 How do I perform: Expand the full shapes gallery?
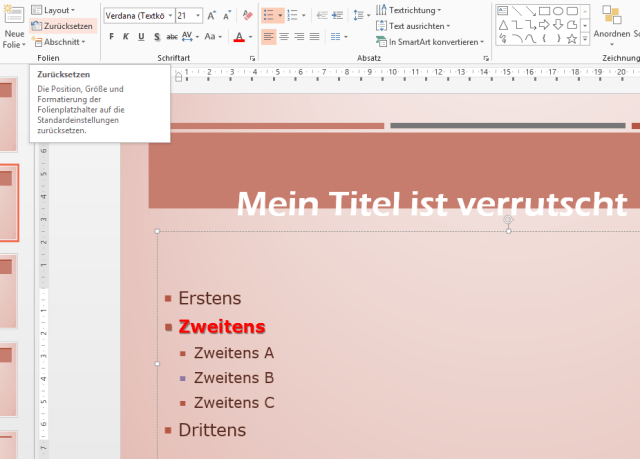point(585,39)
